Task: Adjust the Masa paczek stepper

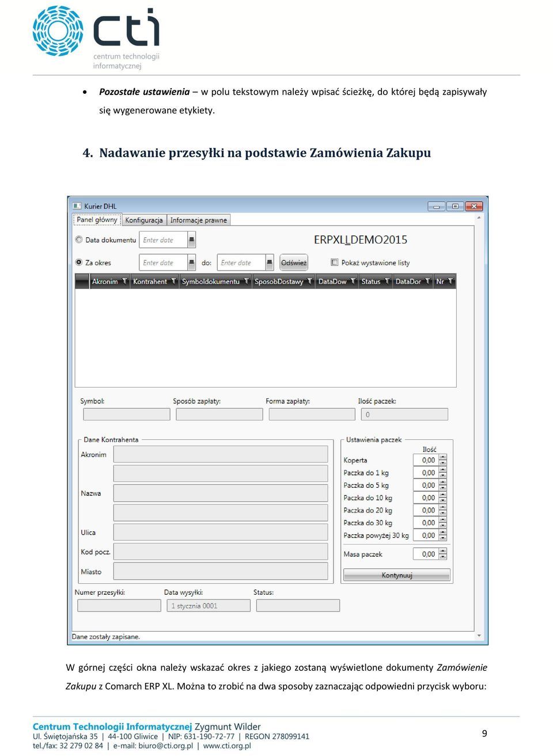Action: point(443,554)
